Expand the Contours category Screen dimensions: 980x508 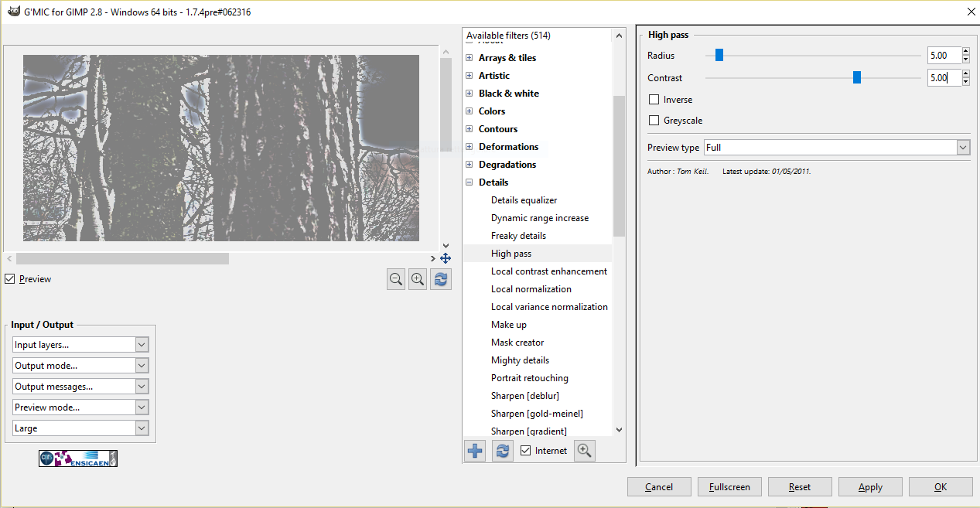pos(469,129)
